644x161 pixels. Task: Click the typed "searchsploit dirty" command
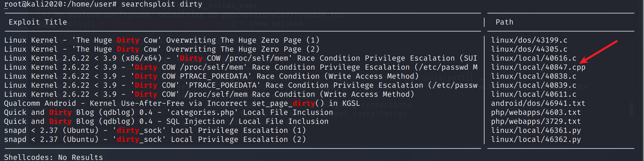pos(161,4)
